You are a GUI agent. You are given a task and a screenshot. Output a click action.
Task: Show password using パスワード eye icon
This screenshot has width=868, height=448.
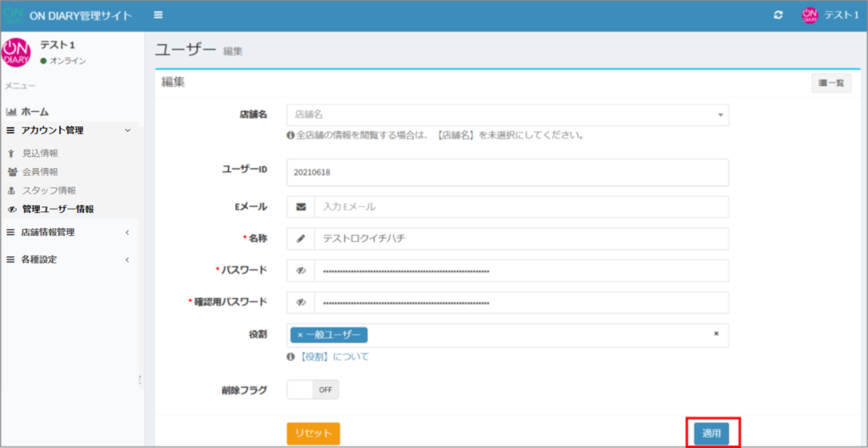point(301,271)
